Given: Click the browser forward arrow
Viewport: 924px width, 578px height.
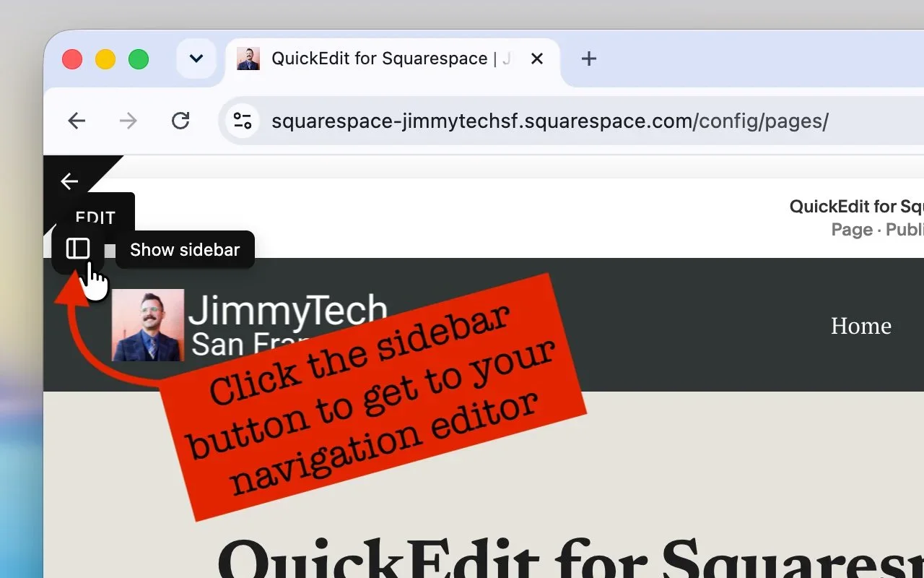Looking at the screenshot, I should click(128, 121).
